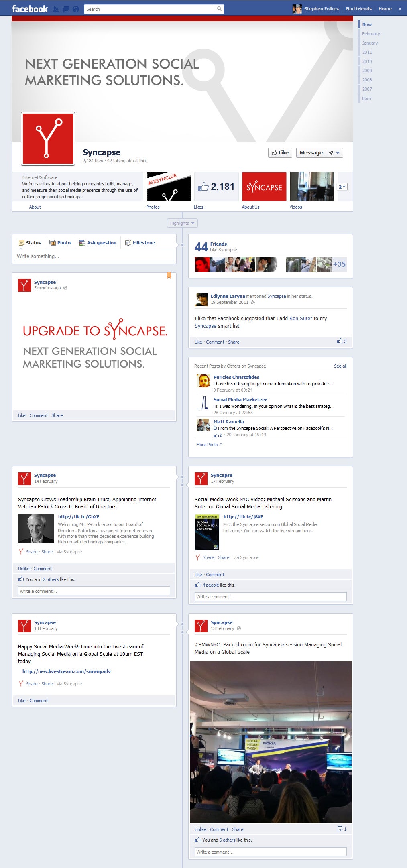Screen dimensions: 407x868
Task: Click 6 others like link
Action: pyautogui.click(x=227, y=840)
